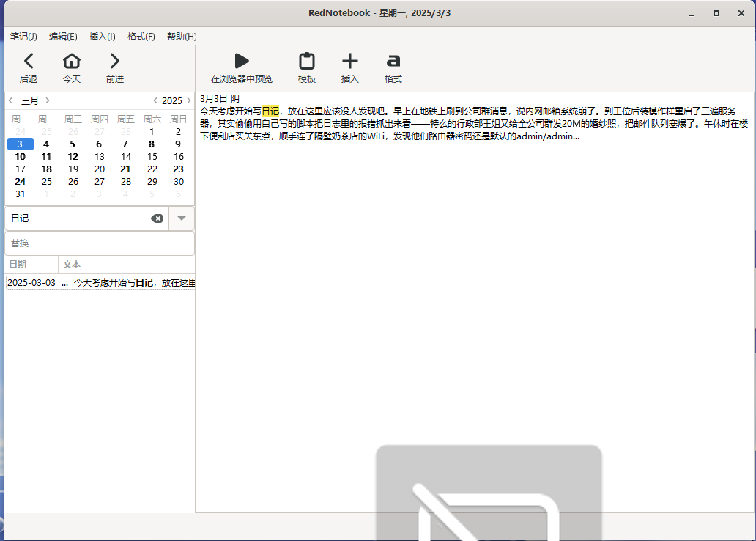This screenshot has width=756, height=541.
Task: Select day 12 in the calendar
Action: [x=73, y=156]
